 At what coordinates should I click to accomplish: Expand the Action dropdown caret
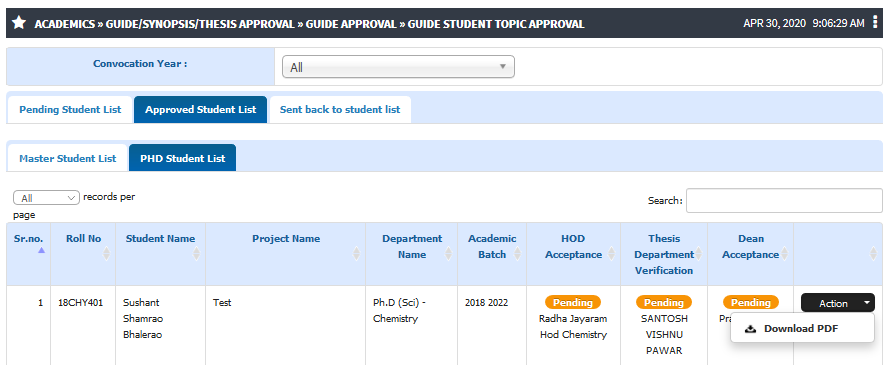pyautogui.click(x=867, y=303)
